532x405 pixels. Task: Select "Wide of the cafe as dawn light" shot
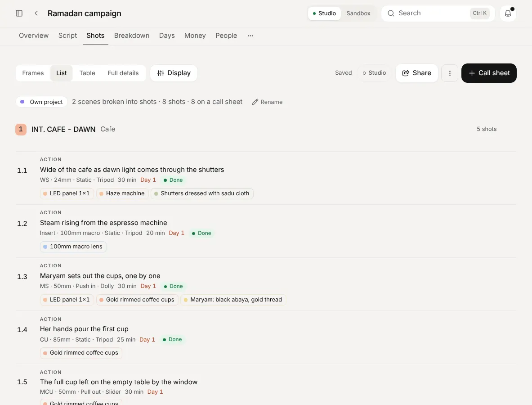click(x=132, y=170)
